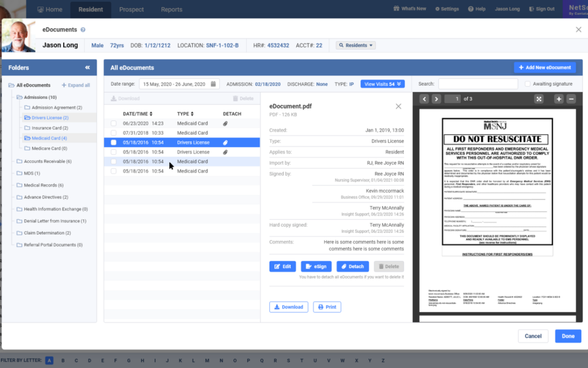
Task: Check the 06/23/2020 Medicaid Card row checkbox
Action: point(114,124)
